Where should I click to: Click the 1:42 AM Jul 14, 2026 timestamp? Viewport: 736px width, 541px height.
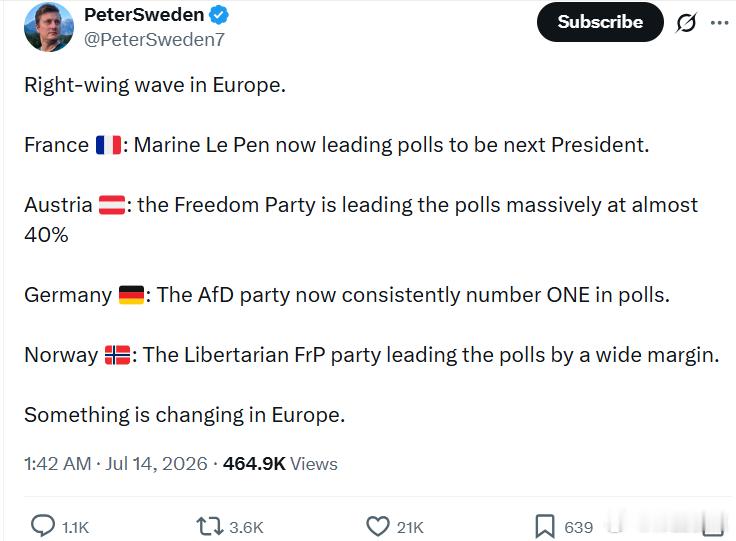click(x=115, y=464)
